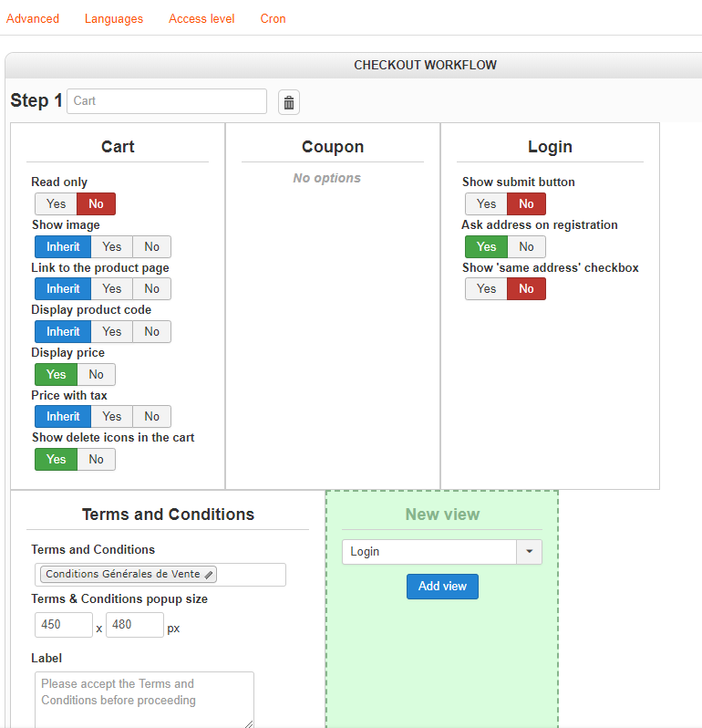The width and height of the screenshot is (702, 728).
Task: Delete Step 1 with the trash icon
Action: [x=289, y=102]
